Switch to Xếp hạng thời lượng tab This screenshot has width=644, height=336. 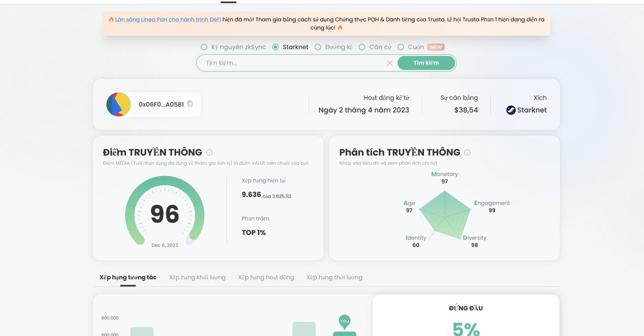click(x=334, y=277)
